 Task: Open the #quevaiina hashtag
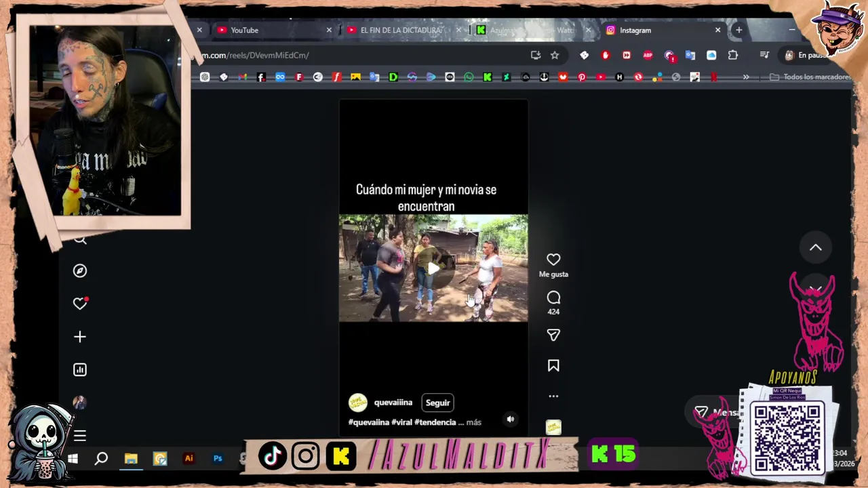[x=369, y=422]
